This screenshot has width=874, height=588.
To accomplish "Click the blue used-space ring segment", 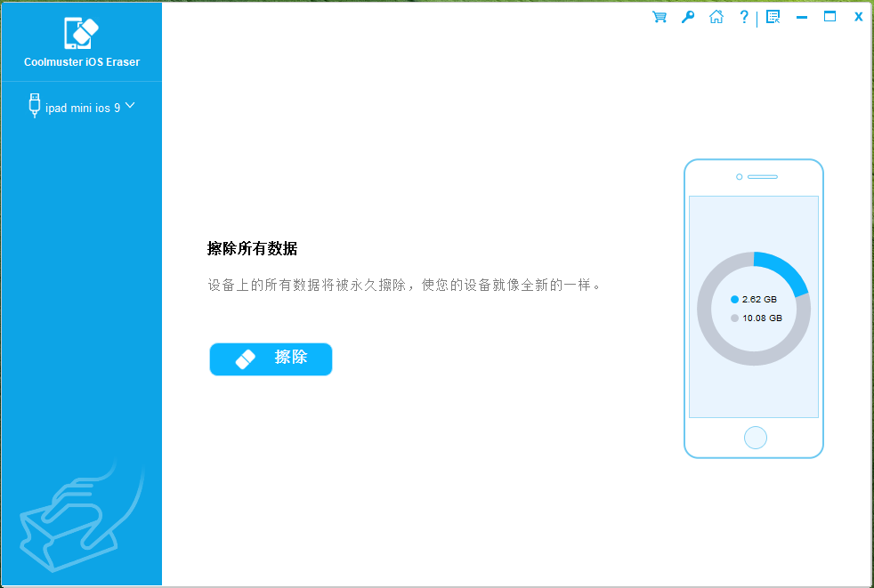I will [x=785, y=270].
